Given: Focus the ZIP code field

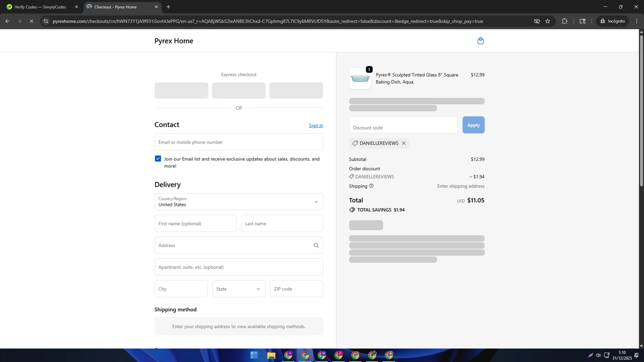Looking at the screenshot, I should [x=296, y=289].
